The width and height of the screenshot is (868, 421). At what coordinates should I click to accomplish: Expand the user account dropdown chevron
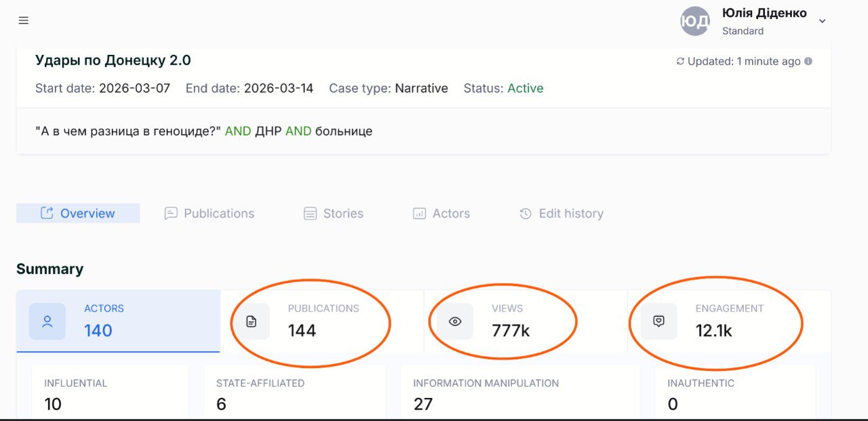pos(822,21)
